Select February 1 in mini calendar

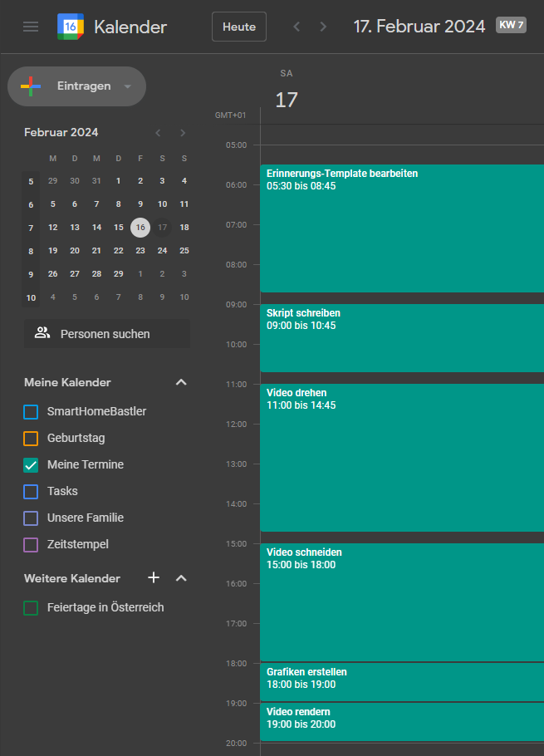pos(119,181)
